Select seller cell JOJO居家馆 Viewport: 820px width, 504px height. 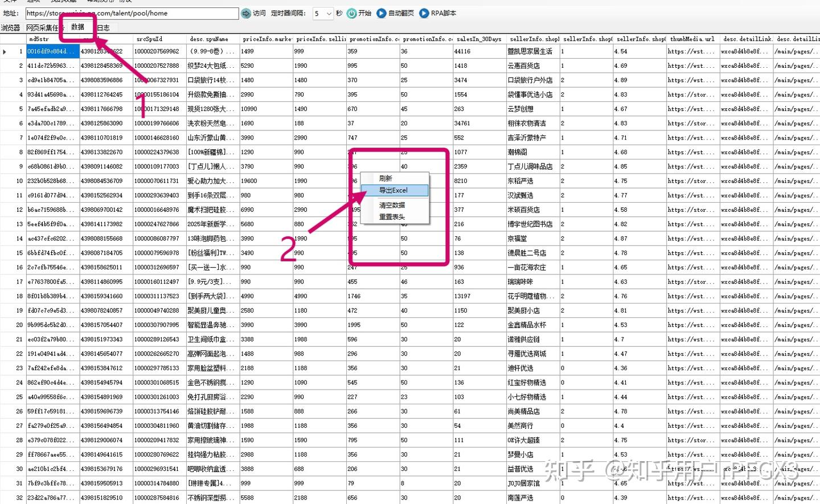(x=533, y=483)
